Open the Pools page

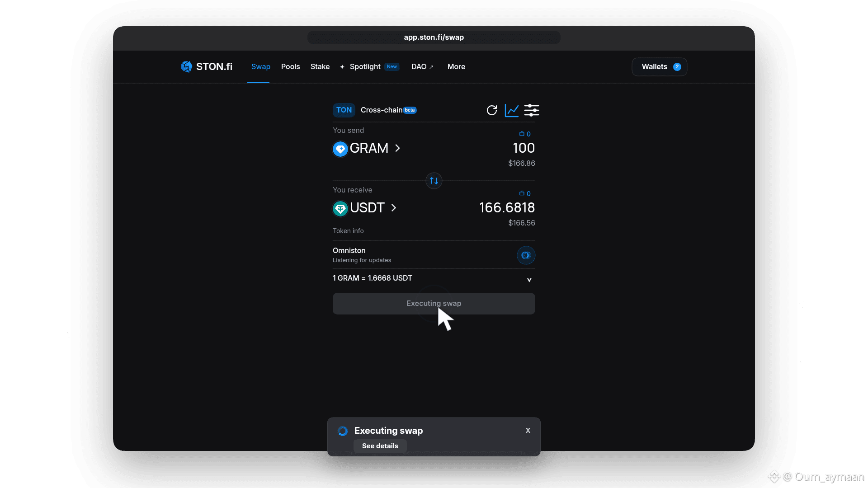pyautogui.click(x=291, y=67)
